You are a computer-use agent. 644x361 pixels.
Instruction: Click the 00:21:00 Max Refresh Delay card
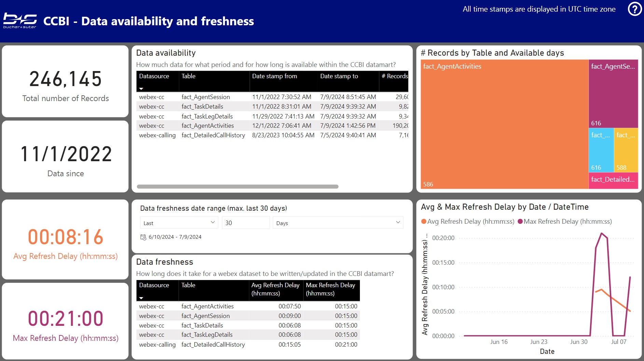point(65,321)
